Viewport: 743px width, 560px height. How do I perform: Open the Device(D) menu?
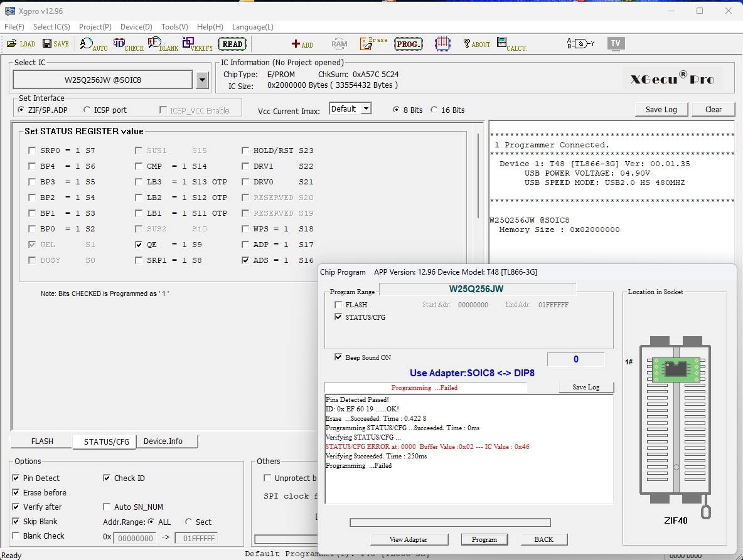pyautogui.click(x=136, y=27)
